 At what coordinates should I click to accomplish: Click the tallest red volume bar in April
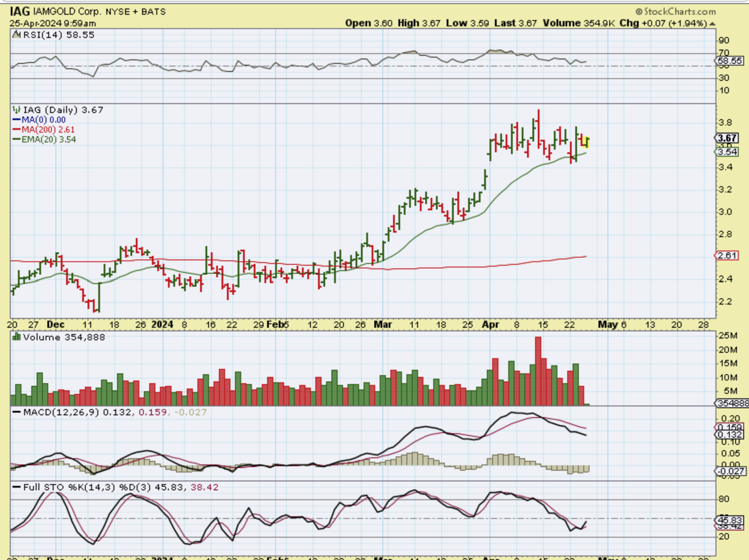(538, 371)
